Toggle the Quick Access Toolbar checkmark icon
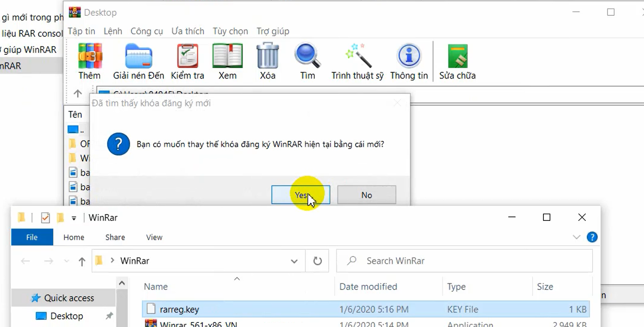The height and width of the screenshot is (327, 644). pyautogui.click(x=45, y=217)
